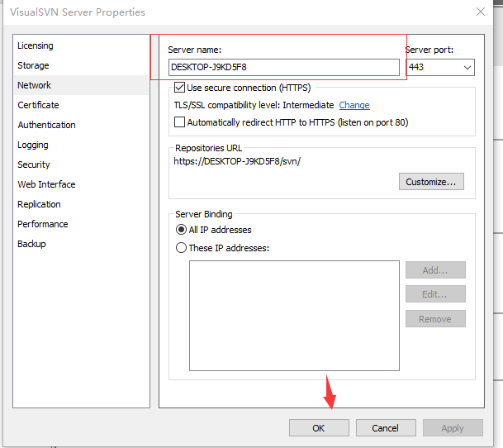503x448 pixels.
Task: Click into the Server name field
Action: [284, 67]
